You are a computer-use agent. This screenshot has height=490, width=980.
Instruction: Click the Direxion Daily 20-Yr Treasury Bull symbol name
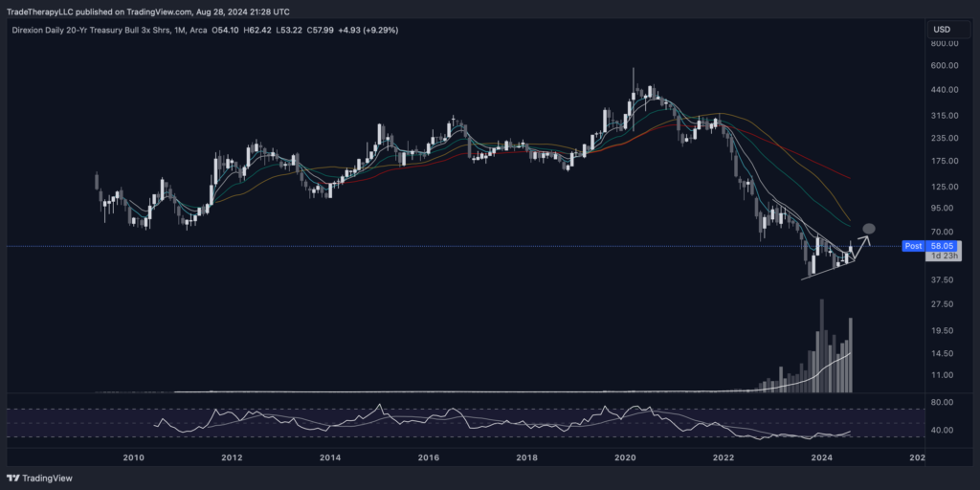click(91, 31)
